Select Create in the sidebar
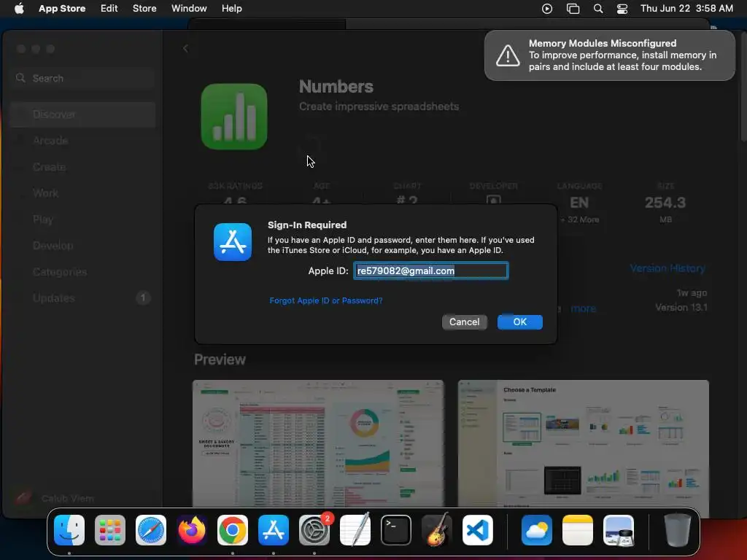 (82, 167)
